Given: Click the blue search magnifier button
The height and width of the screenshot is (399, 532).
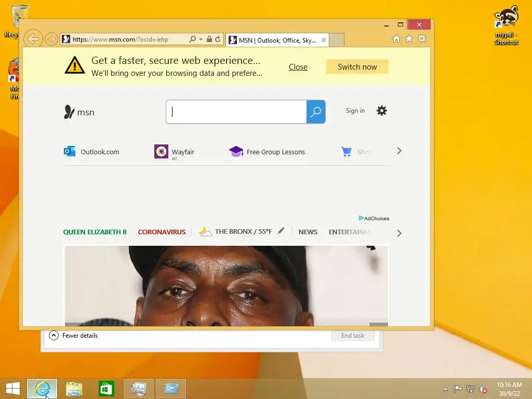Looking at the screenshot, I should tap(316, 112).
